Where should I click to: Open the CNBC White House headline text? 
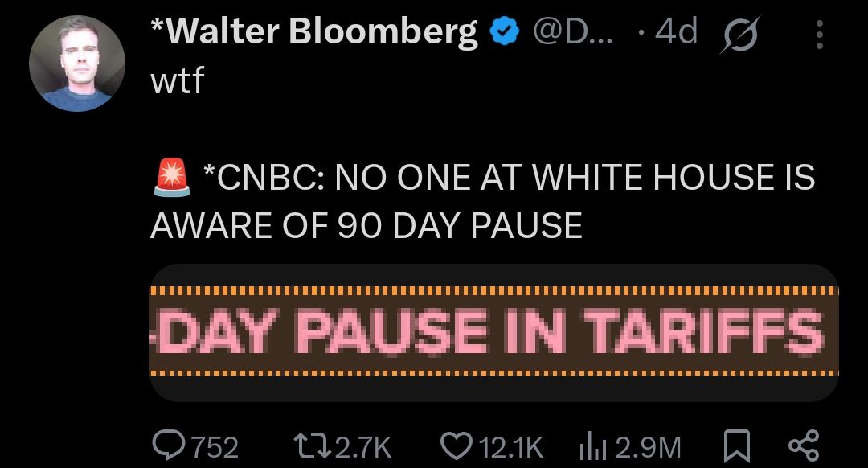pos(482,202)
